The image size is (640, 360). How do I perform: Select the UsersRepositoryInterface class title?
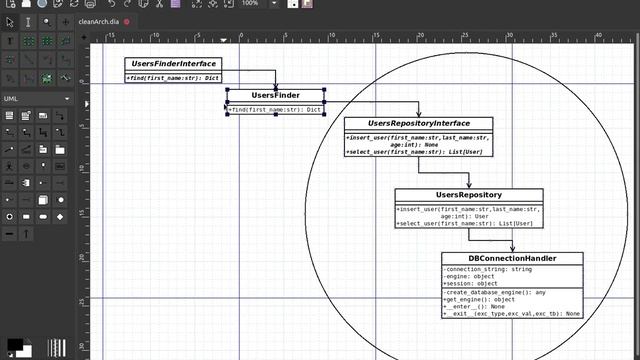coord(419,123)
